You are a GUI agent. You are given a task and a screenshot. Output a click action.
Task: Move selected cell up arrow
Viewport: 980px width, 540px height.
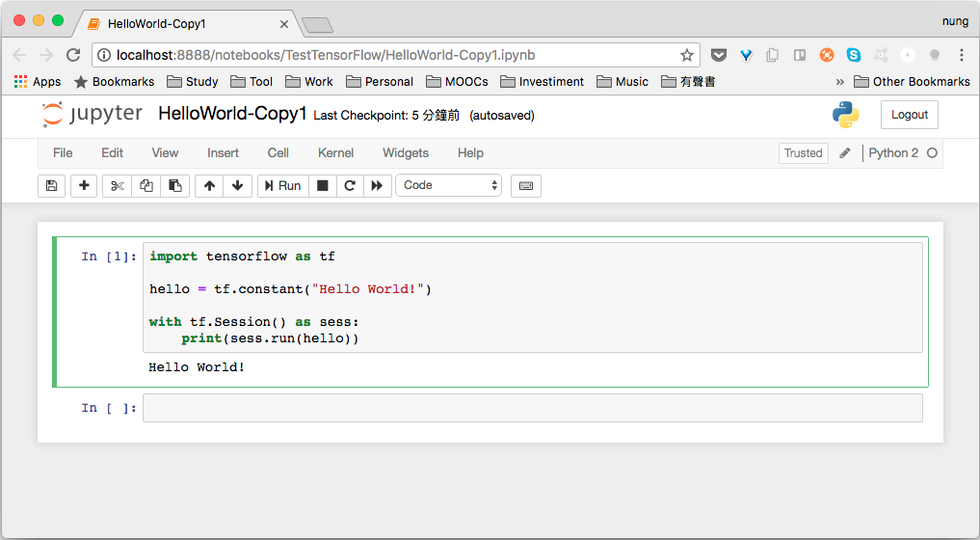tap(209, 186)
